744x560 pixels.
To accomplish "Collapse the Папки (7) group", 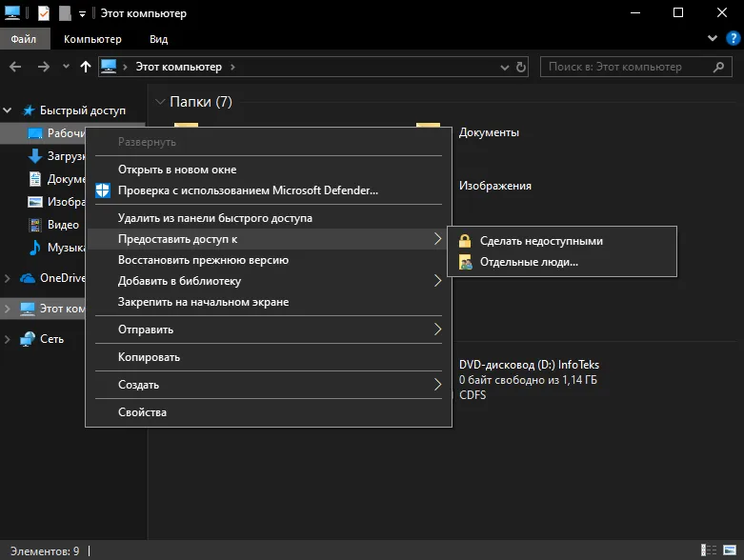I will 160,102.
